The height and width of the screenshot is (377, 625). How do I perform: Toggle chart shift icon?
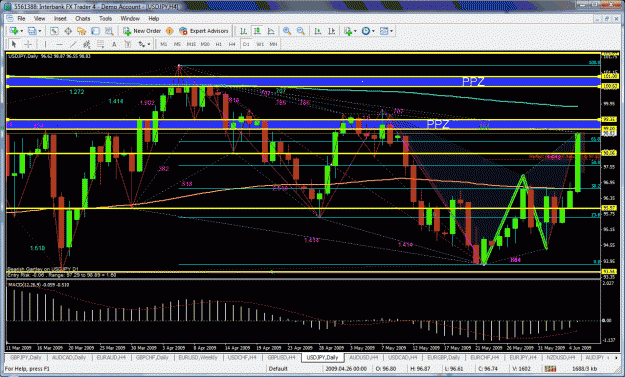[x=332, y=31]
